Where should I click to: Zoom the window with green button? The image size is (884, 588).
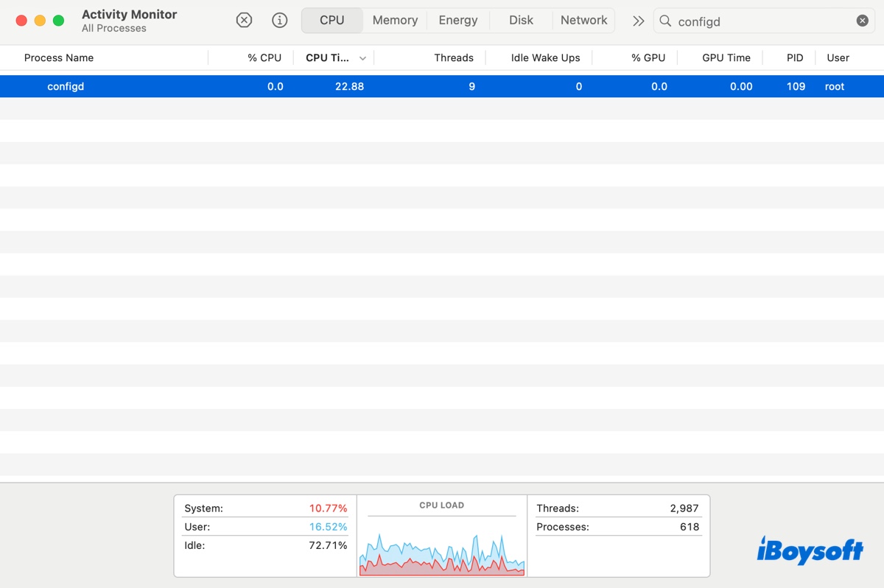click(58, 21)
